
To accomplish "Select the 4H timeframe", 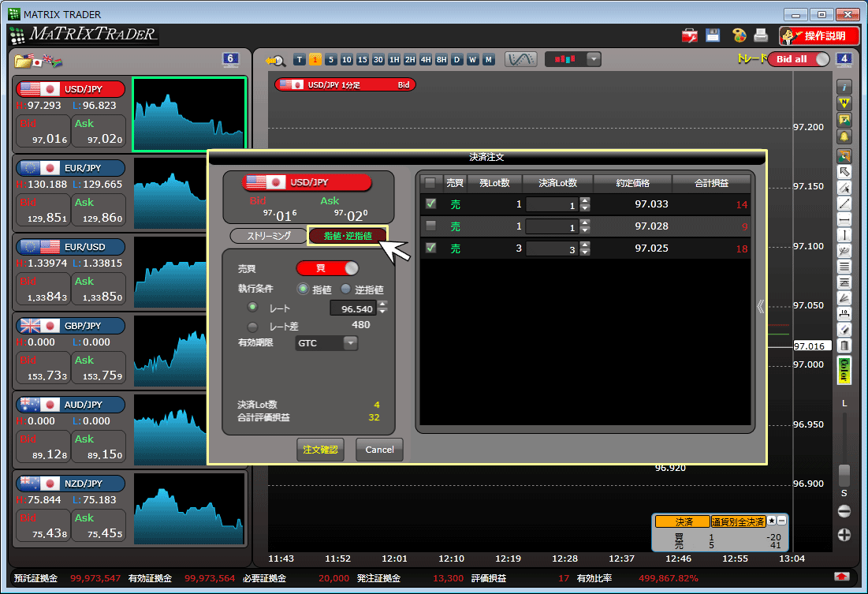I will pos(426,60).
